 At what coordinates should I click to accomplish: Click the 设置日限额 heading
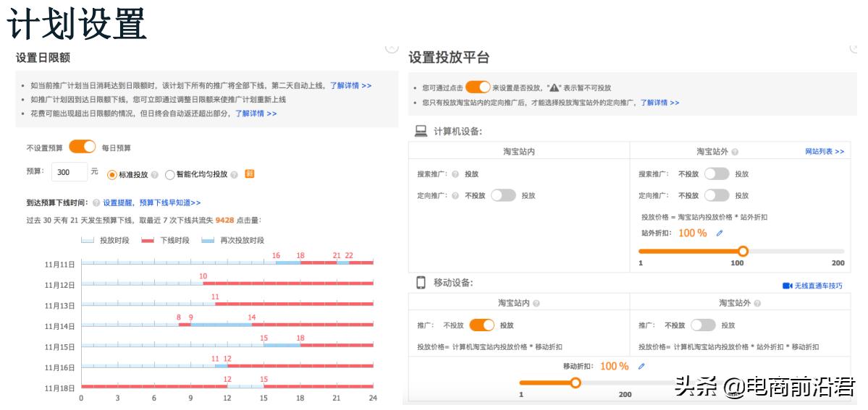click(x=43, y=58)
